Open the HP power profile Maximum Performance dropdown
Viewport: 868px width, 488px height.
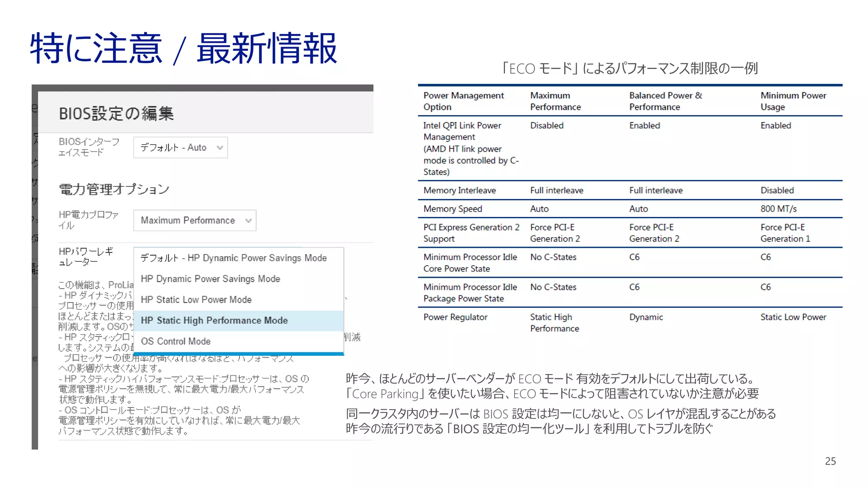(194, 220)
